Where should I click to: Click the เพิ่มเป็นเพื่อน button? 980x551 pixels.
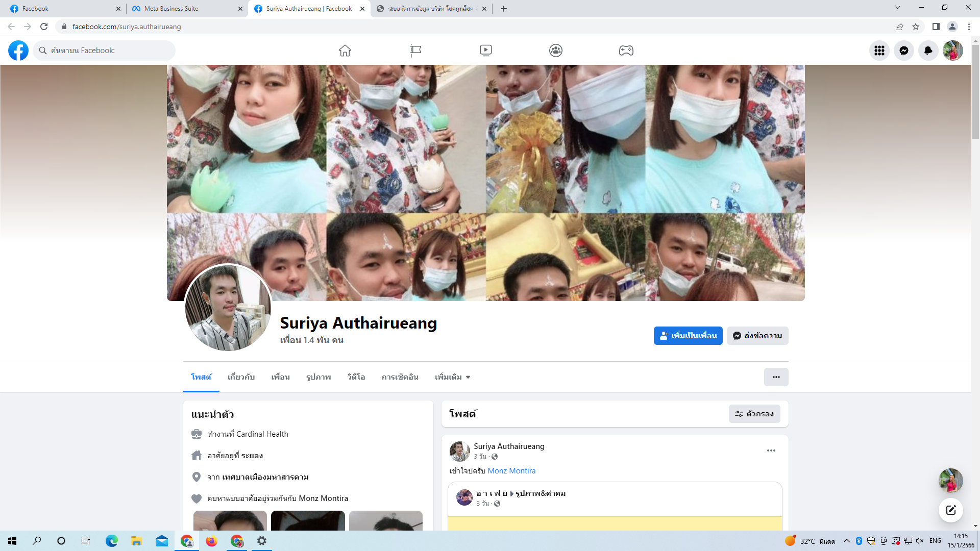(x=688, y=336)
